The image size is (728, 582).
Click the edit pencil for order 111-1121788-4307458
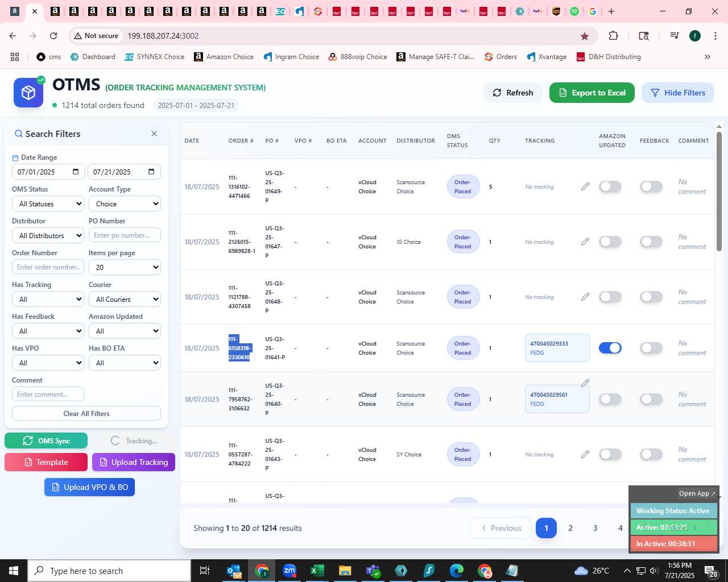585,297
